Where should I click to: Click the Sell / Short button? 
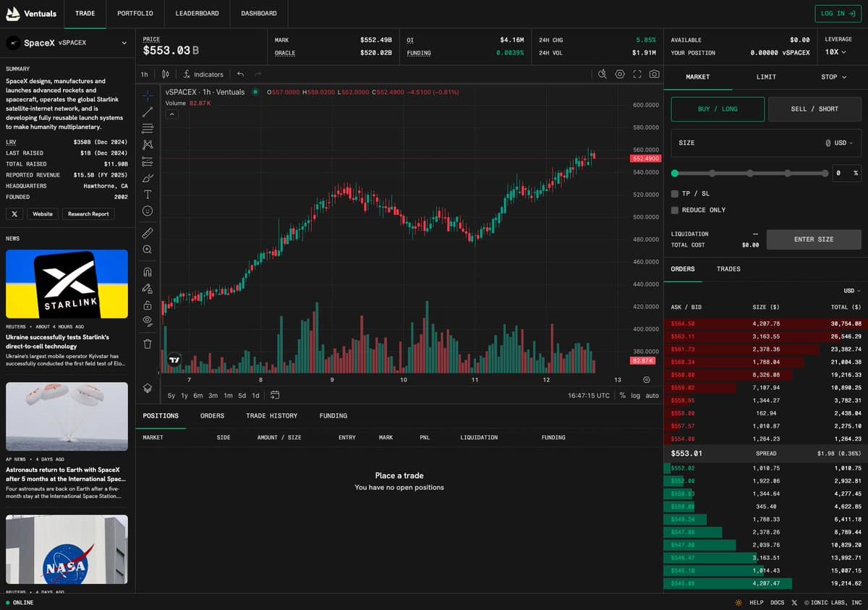click(x=814, y=109)
